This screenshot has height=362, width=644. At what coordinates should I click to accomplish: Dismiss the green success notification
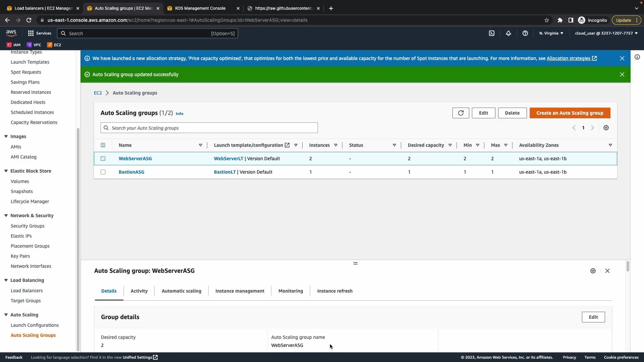click(x=622, y=74)
